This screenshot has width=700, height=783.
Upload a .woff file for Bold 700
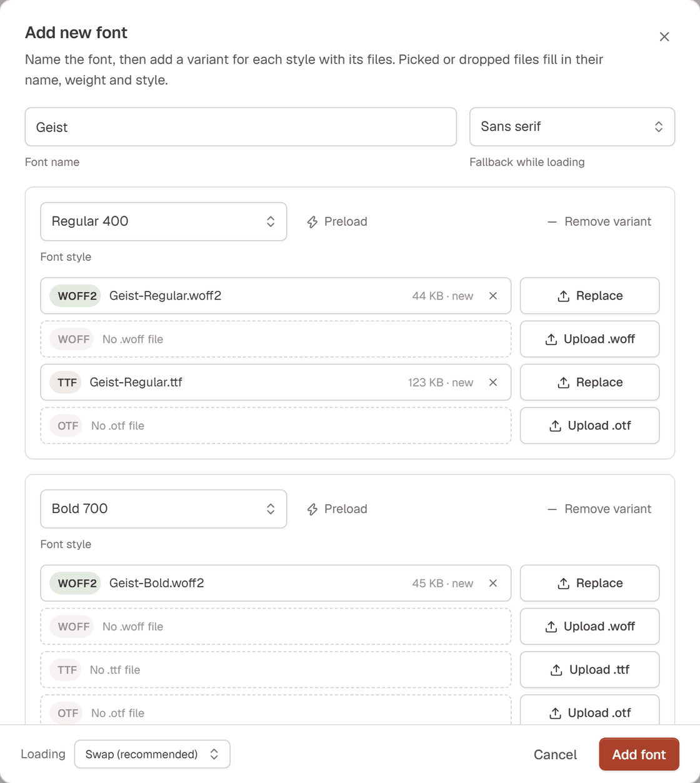click(x=589, y=626)
